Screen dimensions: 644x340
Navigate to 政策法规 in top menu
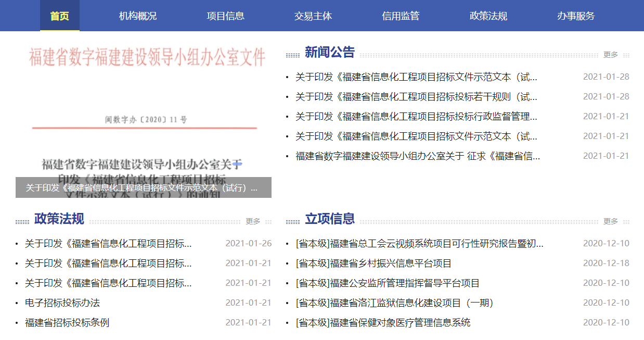(x=488, y=16)
